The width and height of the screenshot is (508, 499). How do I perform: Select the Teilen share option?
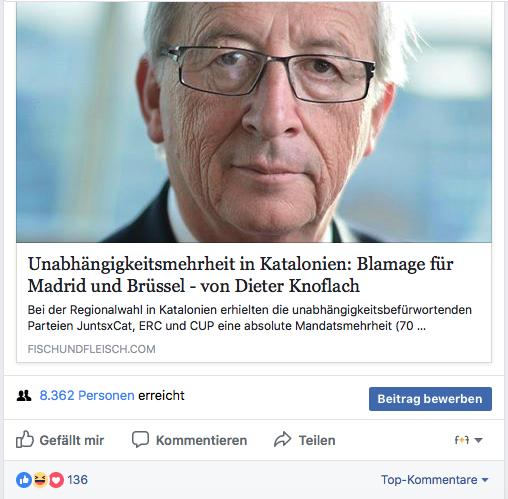pyautogui.click(x=317, y=440)
